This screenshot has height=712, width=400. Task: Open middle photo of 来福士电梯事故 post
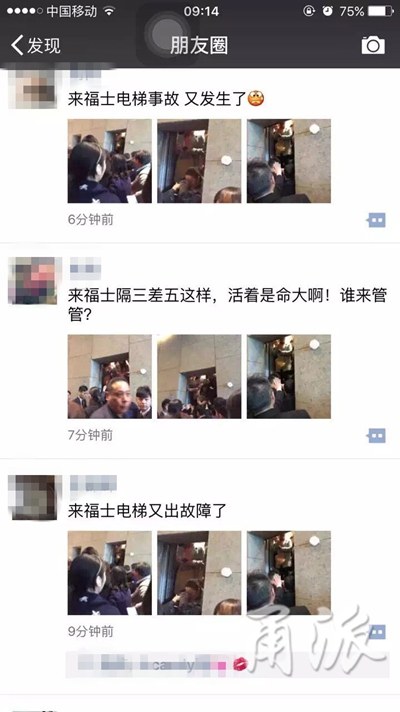click(x=199, y=161)
